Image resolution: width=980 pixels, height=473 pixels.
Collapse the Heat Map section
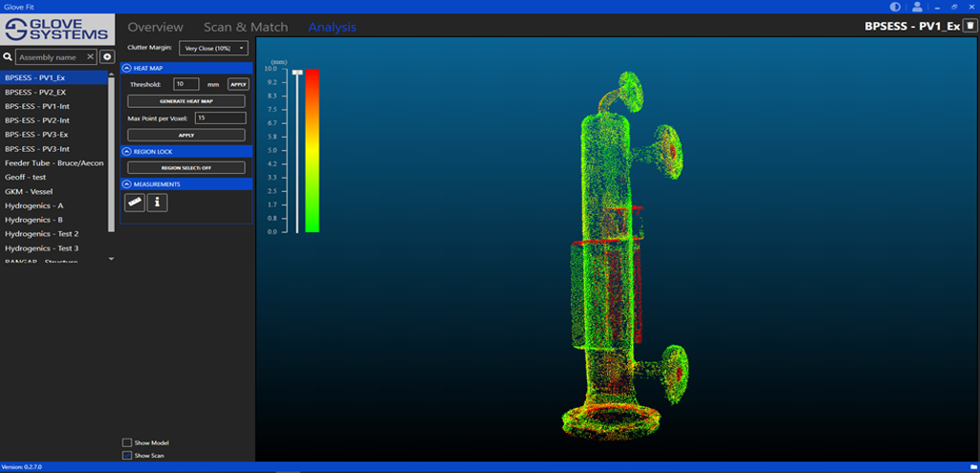tap(126, 68)
